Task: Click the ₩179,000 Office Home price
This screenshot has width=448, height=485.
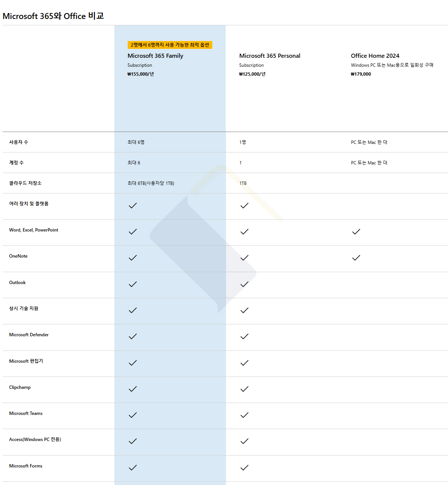Action: point(361,74)
